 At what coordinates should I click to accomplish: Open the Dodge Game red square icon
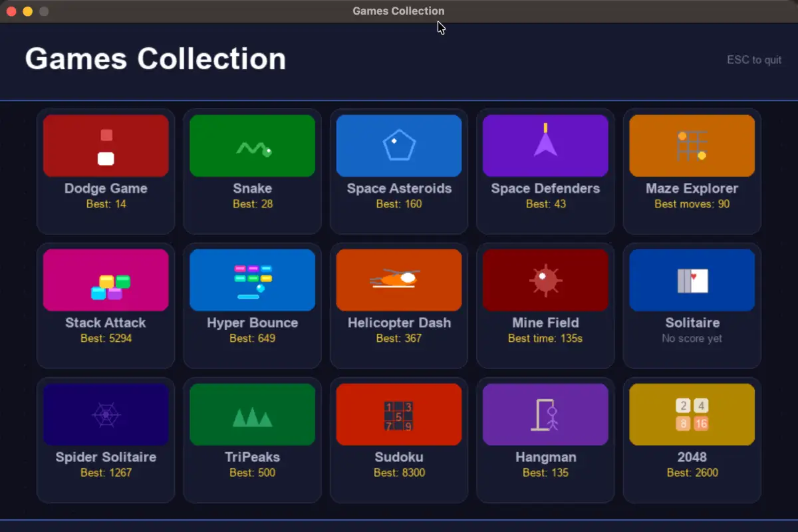tap(106, 146)
